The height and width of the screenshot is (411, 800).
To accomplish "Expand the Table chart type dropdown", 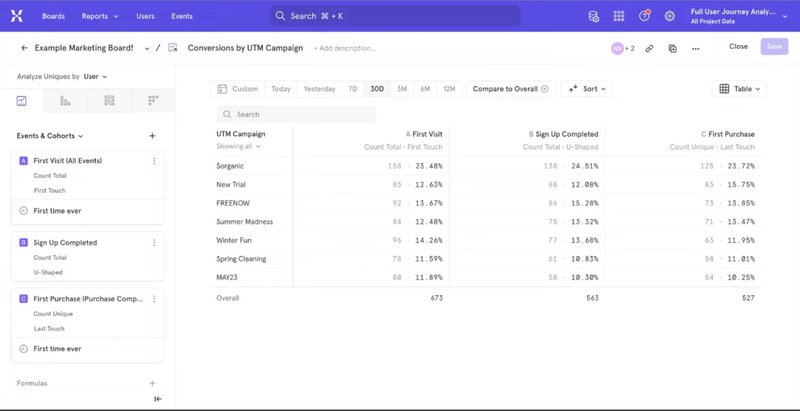I will 739,89.
